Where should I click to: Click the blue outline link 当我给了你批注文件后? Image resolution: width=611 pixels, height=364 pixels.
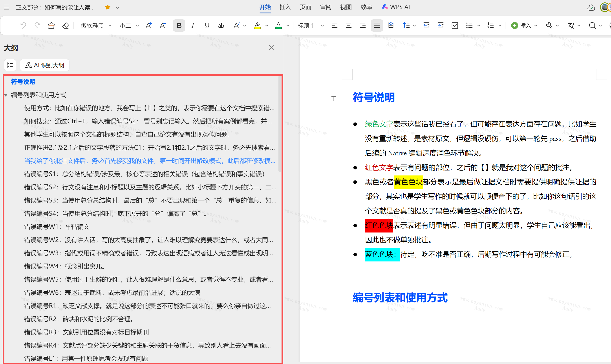point(150,161)
